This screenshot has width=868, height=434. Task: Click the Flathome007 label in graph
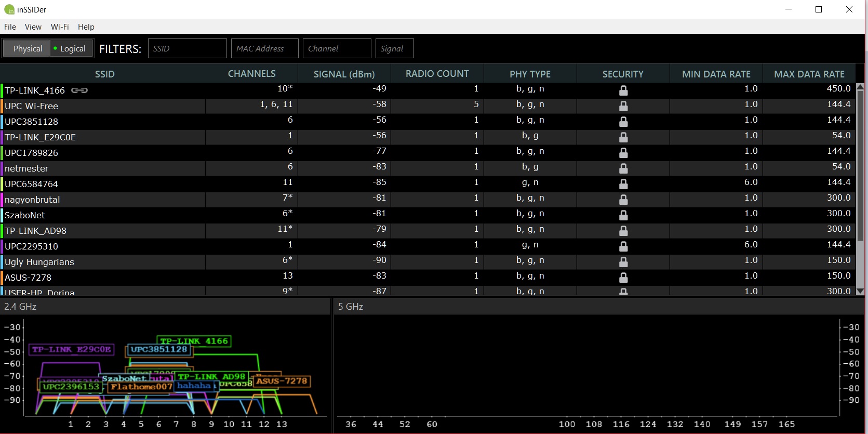coord(141,387)
